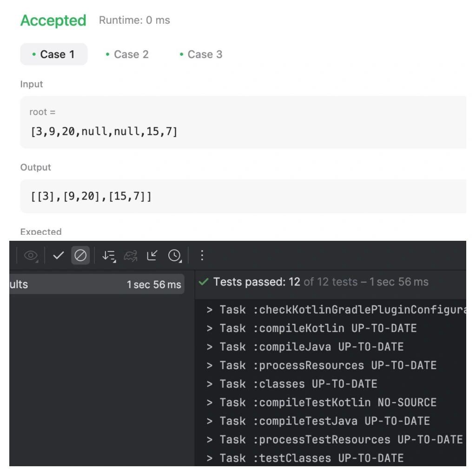
Task: Click the Output result box
Action: (x=243, y=196)
